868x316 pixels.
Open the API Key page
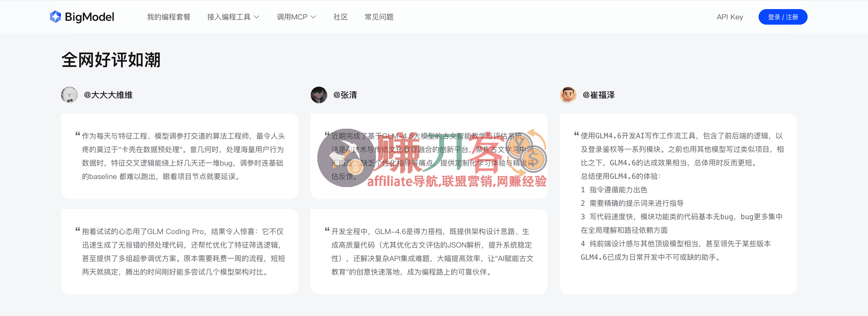coord(730,17)
